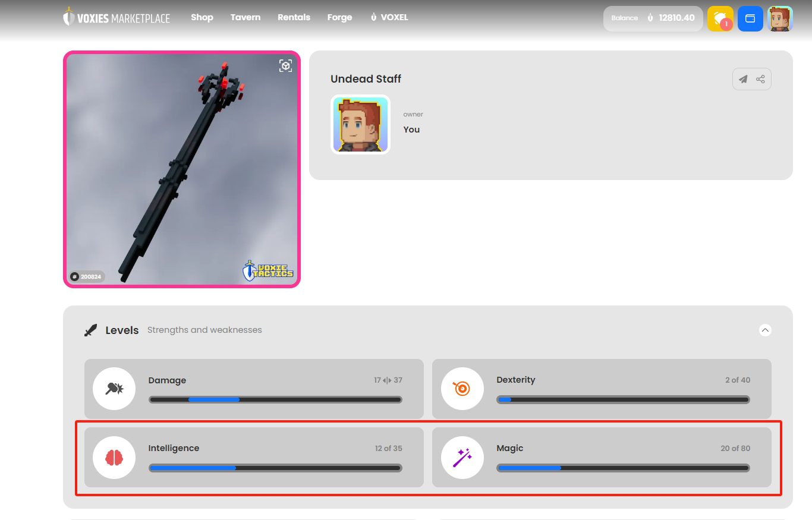Click the Damage stat icon
This screenshot has height=520, width=812.
114,389
